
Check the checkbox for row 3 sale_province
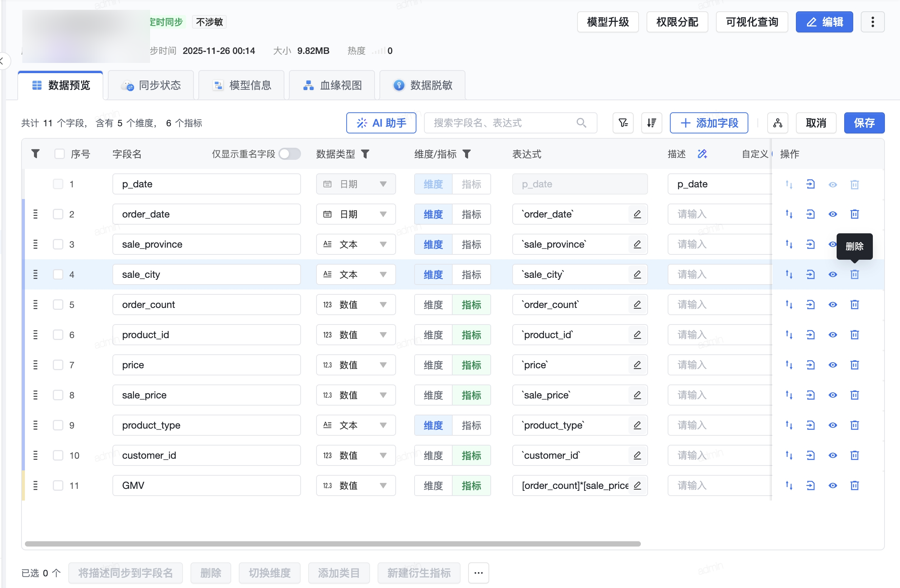(x=58, y=244)
